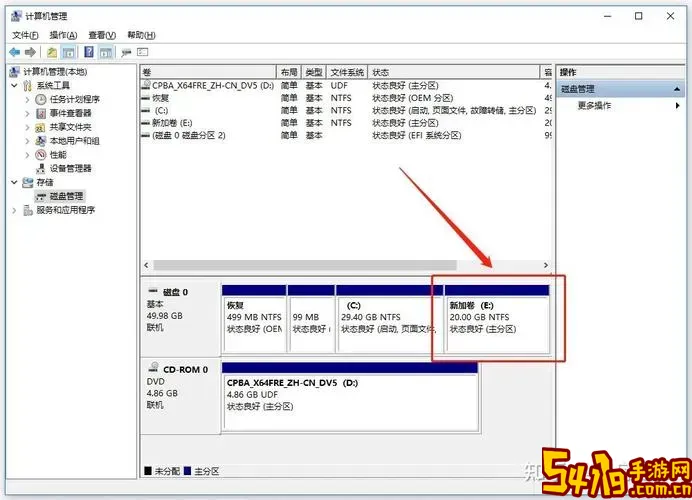The width and height of the screenshot is (692, 500).
Task: Select the CPBA_X64FRE_ZH-CN_DV5 (D:) volume row
Action: click(x=346, y=85)
